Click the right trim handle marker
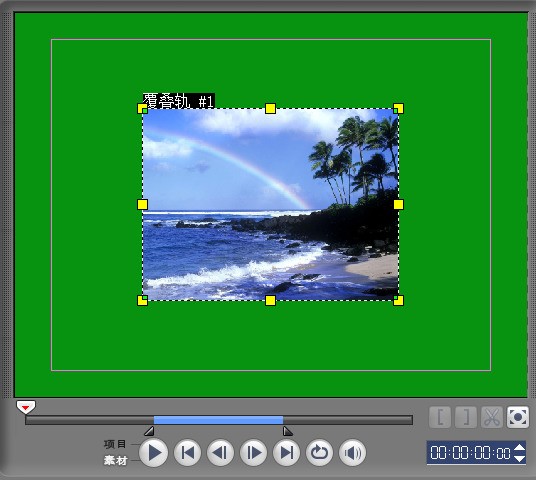Screen dimensions: 536x480 (288, 431)
